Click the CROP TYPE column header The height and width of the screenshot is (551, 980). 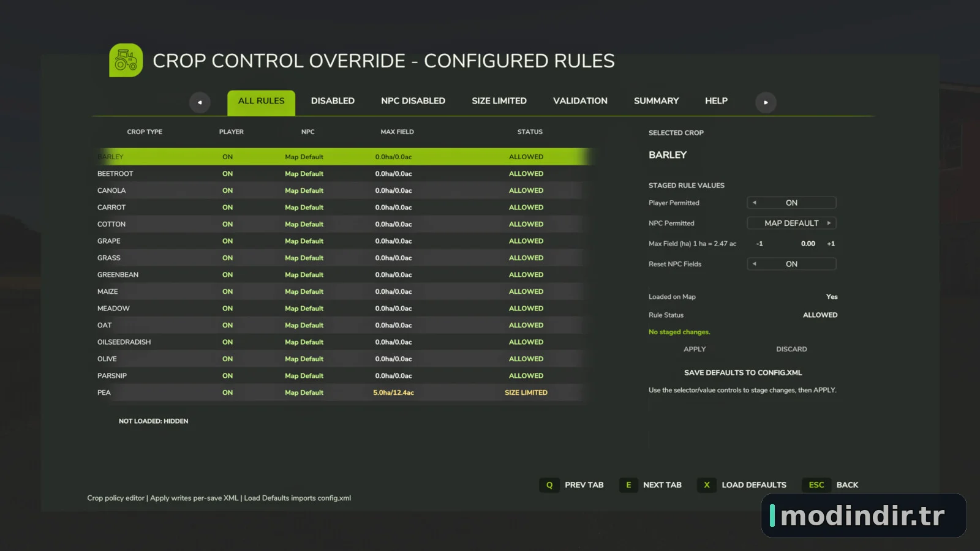click(x=145, y=132)
